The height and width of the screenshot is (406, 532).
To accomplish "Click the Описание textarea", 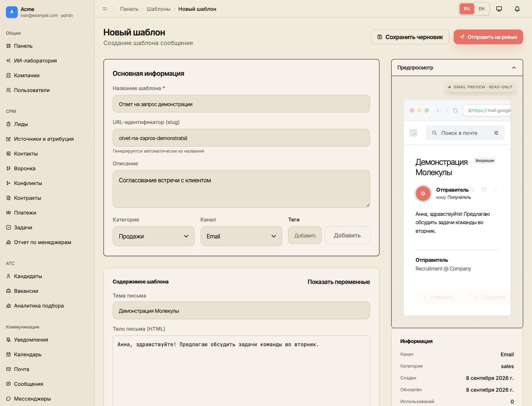I will click(241, 189).
